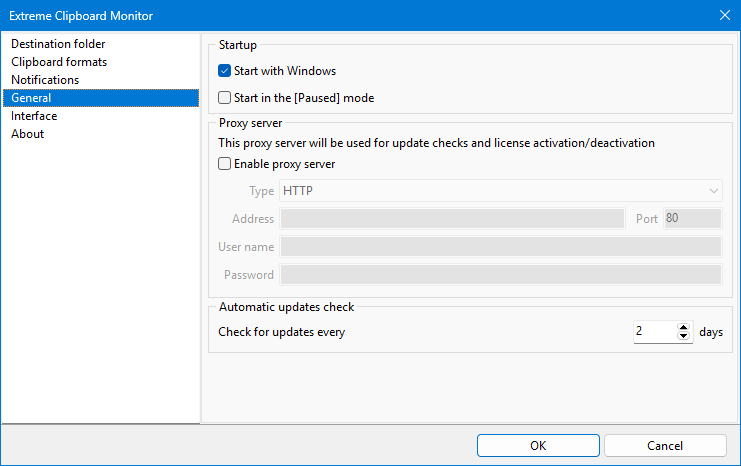Decrease update check days with down arrow
The height and width of the screenshot is (466, 741).
click(x=683, y=336)
